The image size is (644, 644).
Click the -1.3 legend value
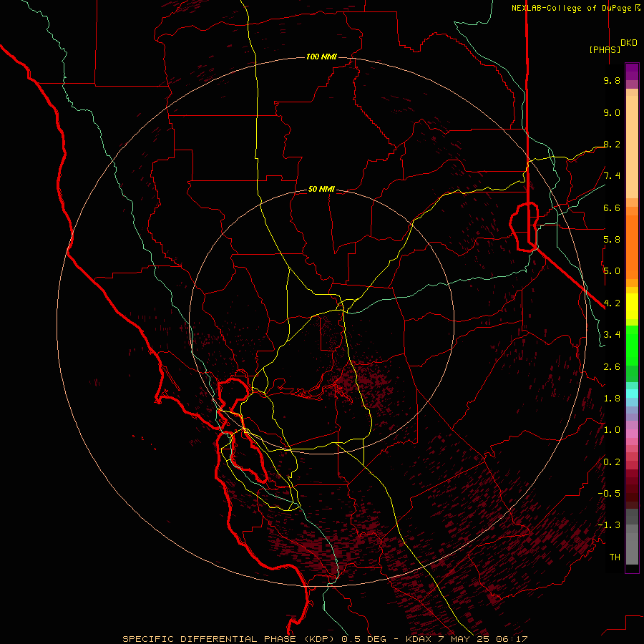pos(609,525)
